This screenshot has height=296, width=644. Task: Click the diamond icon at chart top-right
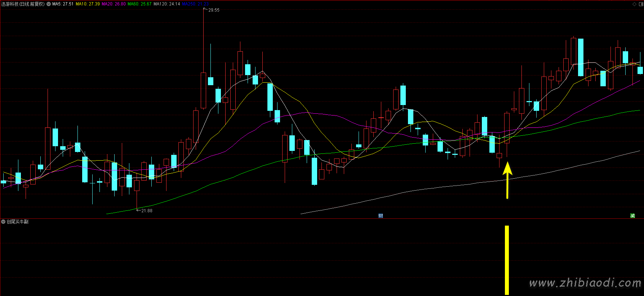(634, 4)
